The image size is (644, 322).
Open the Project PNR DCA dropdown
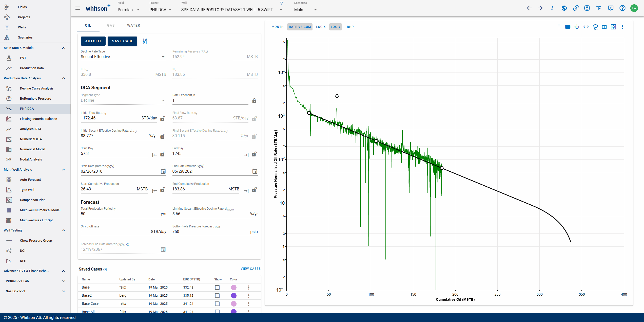pyautogui.click(x=161, y=10)
